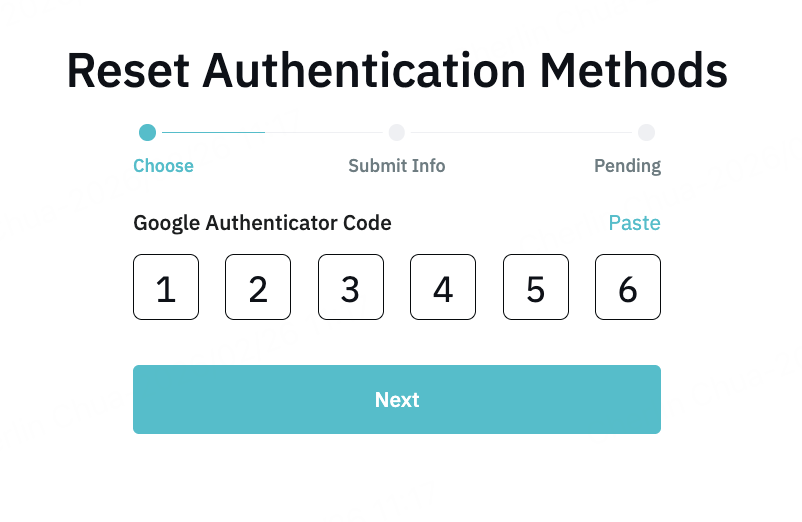Click gray line between Submit Info and Pending
This screenshot has height=522, width=802.
click(x=521, y=132)
